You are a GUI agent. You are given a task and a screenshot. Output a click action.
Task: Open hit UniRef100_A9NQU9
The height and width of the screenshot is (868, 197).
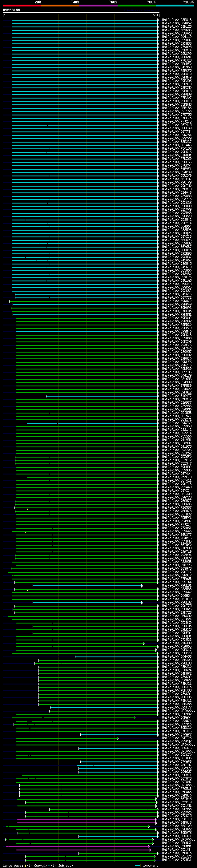[x=177, y=94]
